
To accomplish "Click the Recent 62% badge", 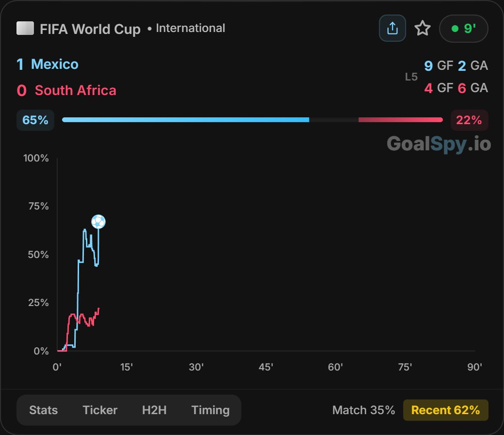I will (x=445, y=410).
